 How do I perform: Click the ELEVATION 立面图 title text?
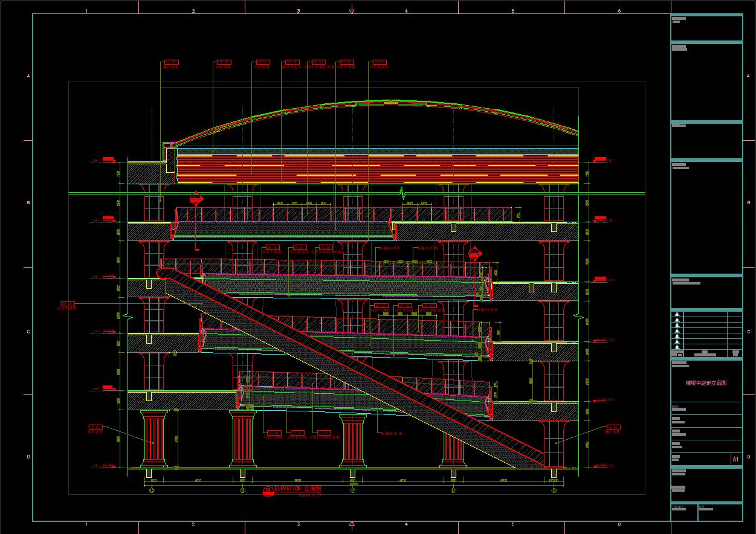298,489
